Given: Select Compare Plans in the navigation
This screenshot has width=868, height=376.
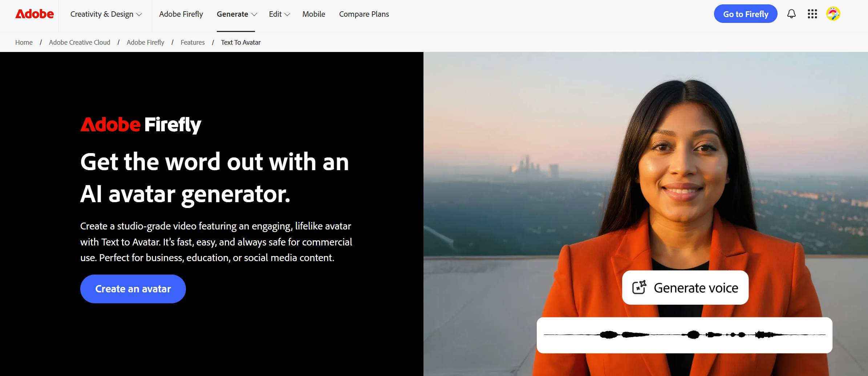Looking at the screenshot, I should (364, 14).
